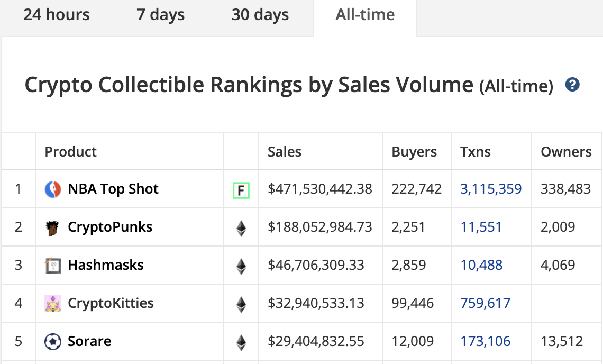Click the 13,512 owners value
This screenshot has height=364, width=603.
point(562,341)
